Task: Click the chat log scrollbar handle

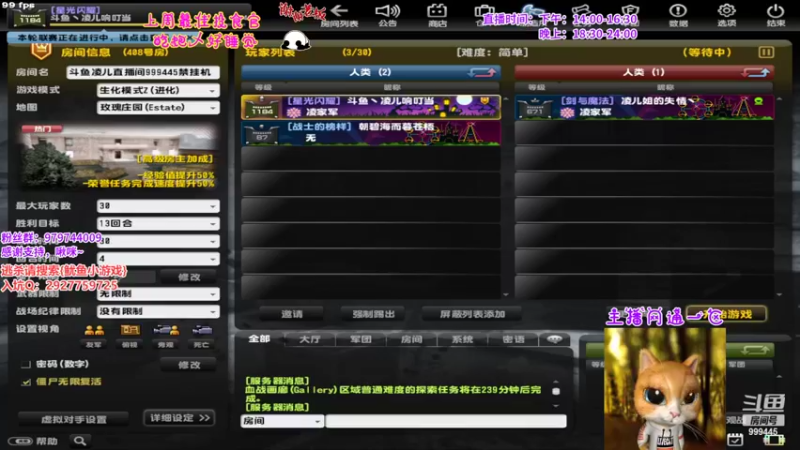Action: click(556, 391)
